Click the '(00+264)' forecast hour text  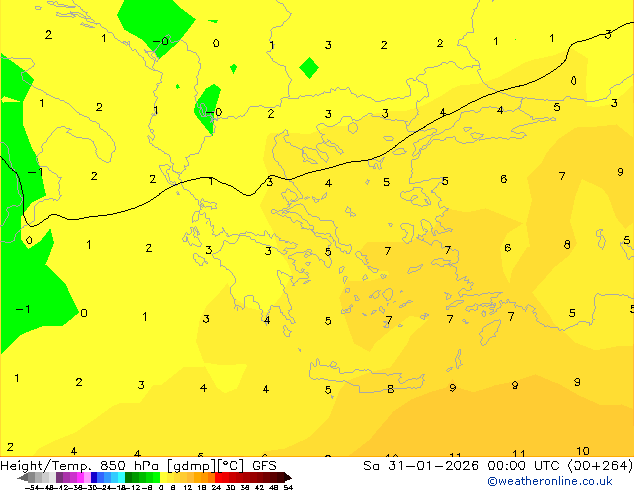tap(600, 466)
